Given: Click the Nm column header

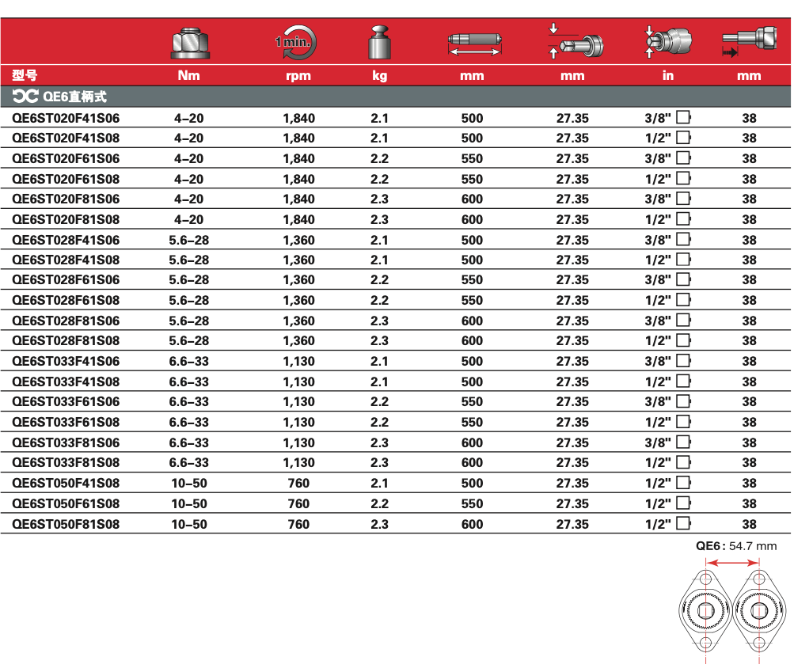Looking at the screenshot, I should click(189, 76).
